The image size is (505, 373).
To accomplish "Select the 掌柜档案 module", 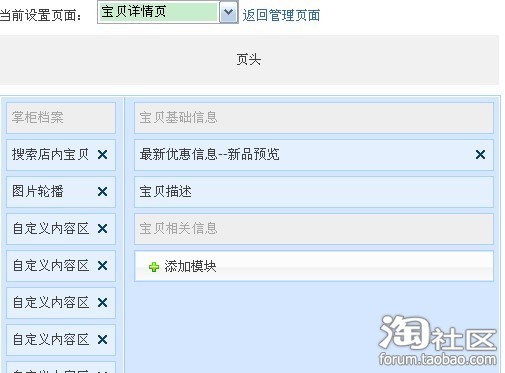I will [x=61, y=118].
